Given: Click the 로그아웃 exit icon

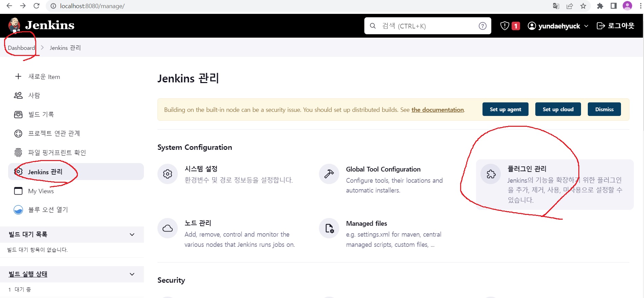Looking at the screenshot, I should [601, 26].
